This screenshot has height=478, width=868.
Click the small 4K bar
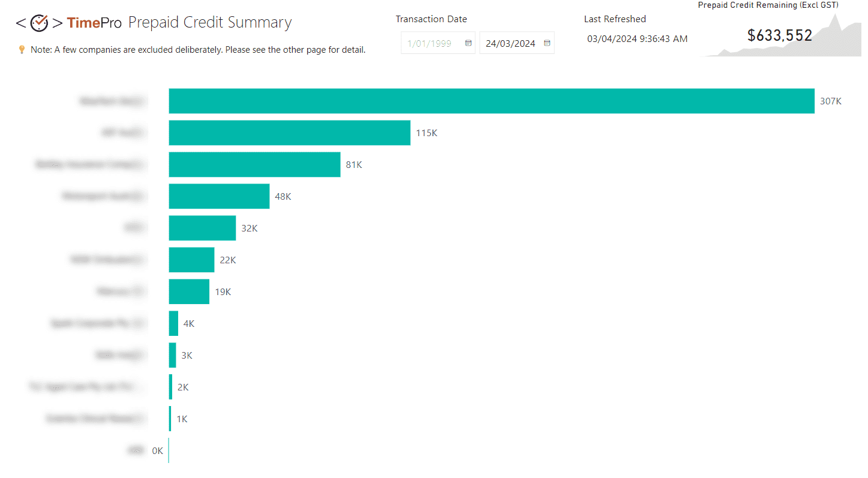click(173, 323)
